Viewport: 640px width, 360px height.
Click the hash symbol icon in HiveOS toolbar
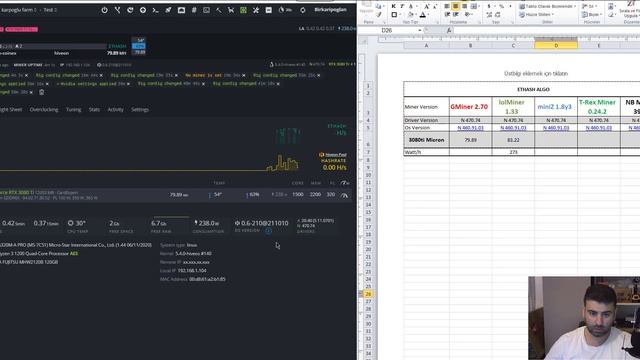pos(194,10)
